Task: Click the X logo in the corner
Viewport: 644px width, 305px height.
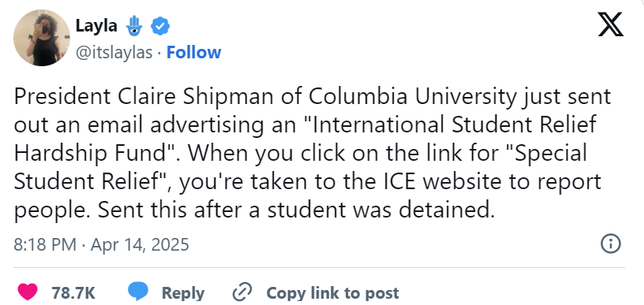Action: 610,24
